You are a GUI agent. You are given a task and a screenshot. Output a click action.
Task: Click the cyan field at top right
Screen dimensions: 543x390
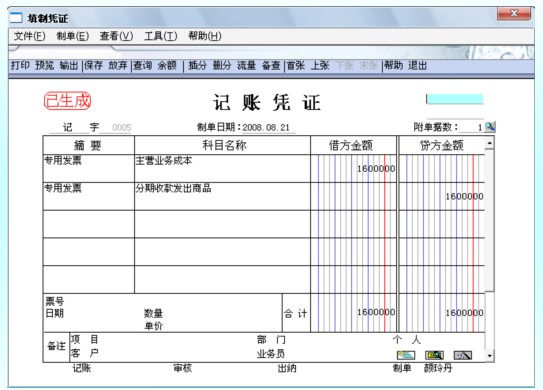(x=454, y=99)
